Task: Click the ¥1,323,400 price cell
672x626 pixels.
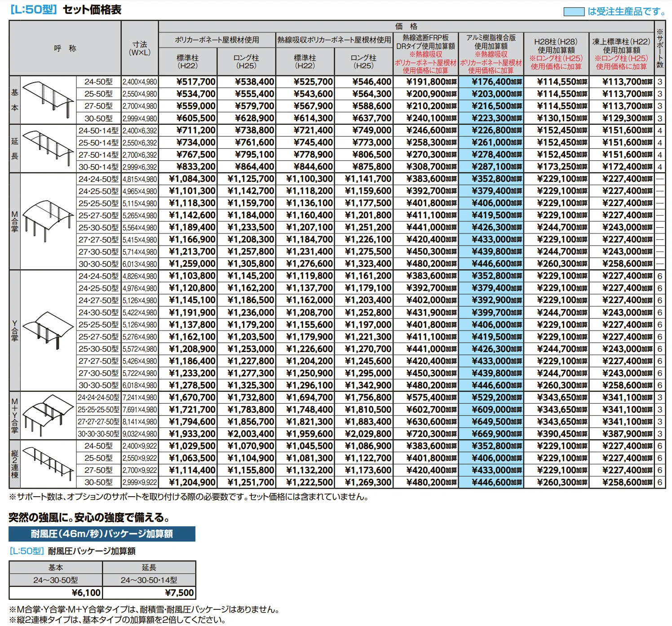Action: point(363,264)
